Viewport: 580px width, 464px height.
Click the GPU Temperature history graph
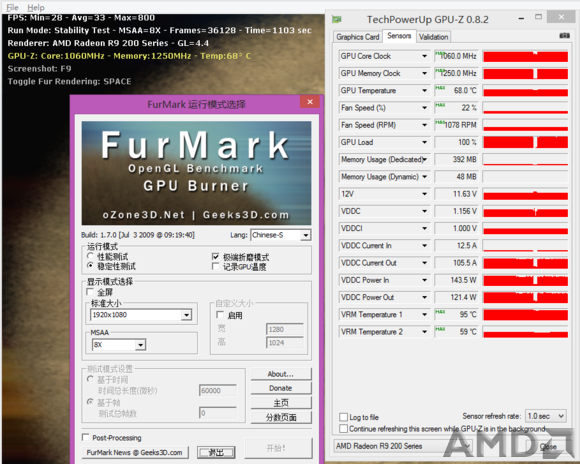(525, 91)
